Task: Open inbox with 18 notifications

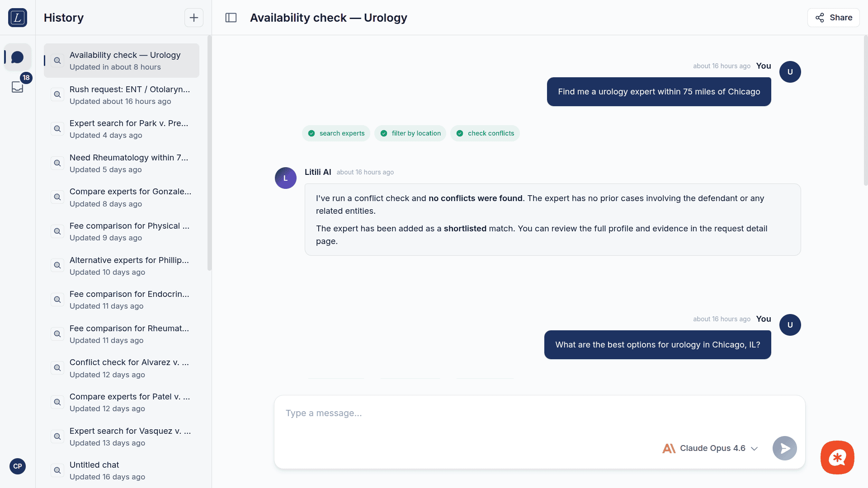Action: click(18, 86)
